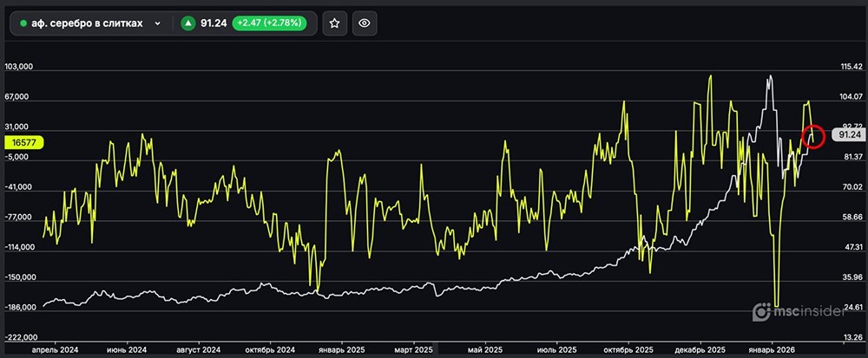Click the 81.37 right axis value
868x358 pixels.
tap(852, 157)
